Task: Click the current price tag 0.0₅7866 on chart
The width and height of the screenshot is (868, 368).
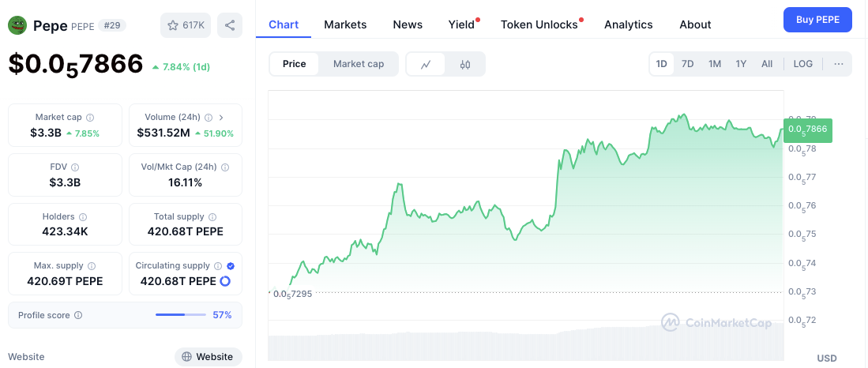Action: point(808,130)
